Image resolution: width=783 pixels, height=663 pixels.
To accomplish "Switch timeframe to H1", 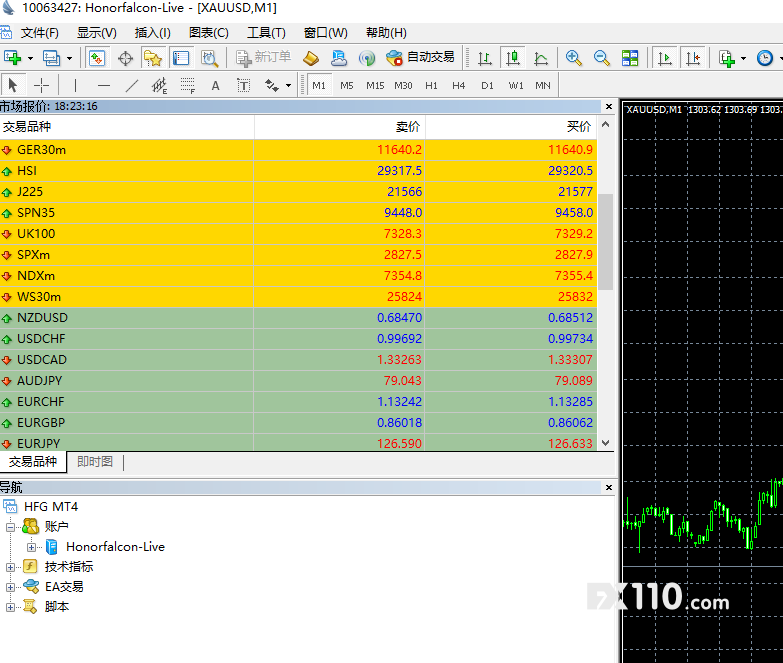I will 431,85.
